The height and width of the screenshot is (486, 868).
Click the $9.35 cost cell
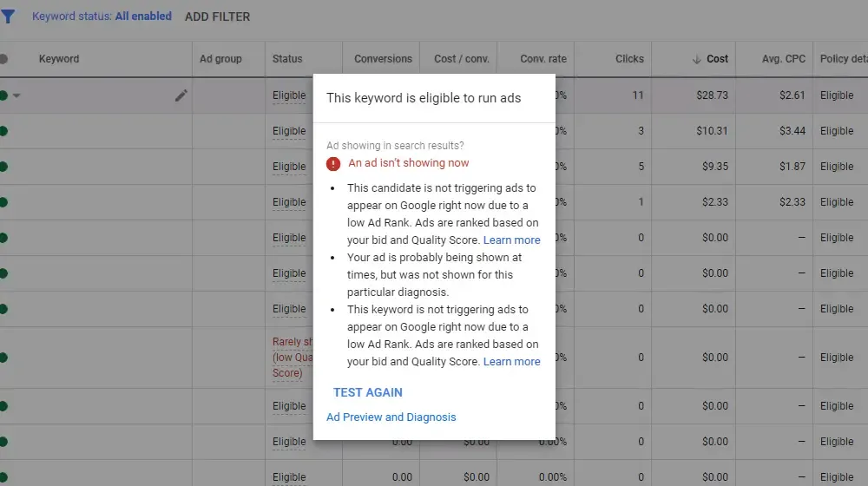(x=715, y=167)
